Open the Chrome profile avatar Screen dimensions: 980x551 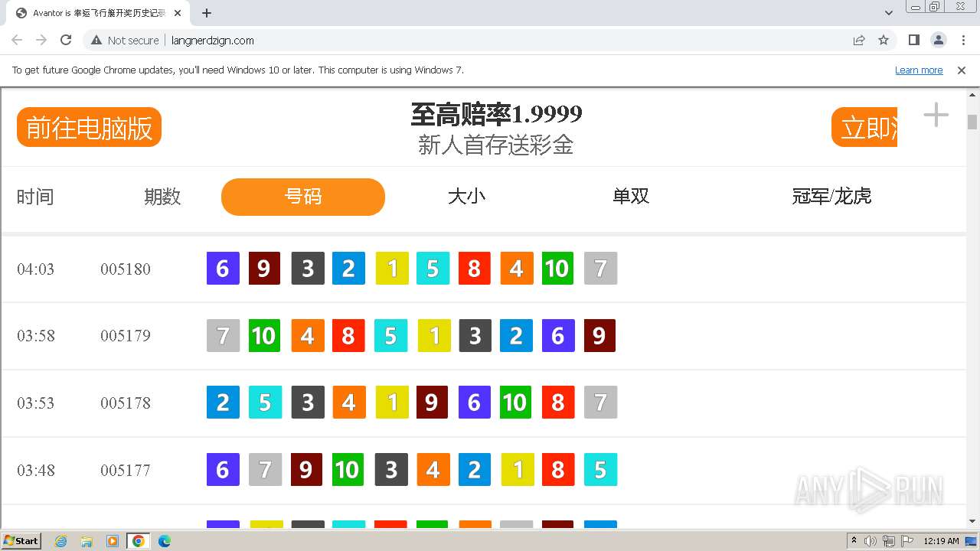click(x=938, y=40)
